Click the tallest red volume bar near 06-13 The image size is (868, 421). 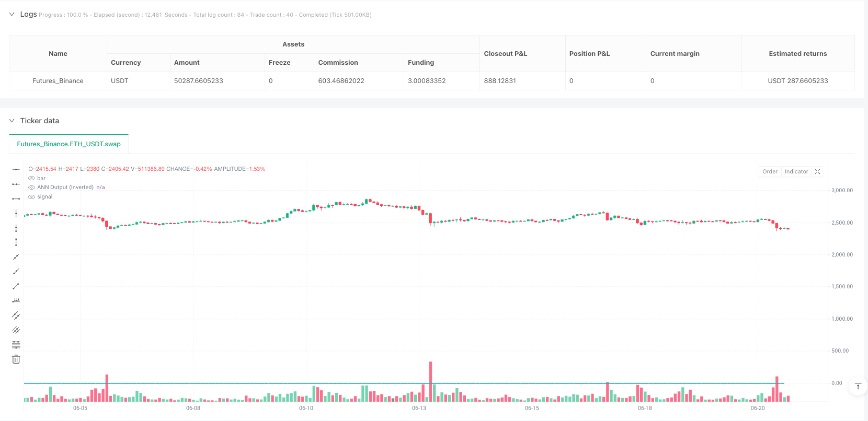[431, 381]
